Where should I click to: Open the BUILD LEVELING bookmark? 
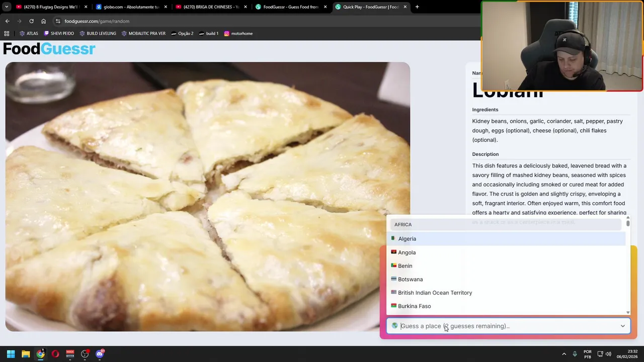(98, 33)
